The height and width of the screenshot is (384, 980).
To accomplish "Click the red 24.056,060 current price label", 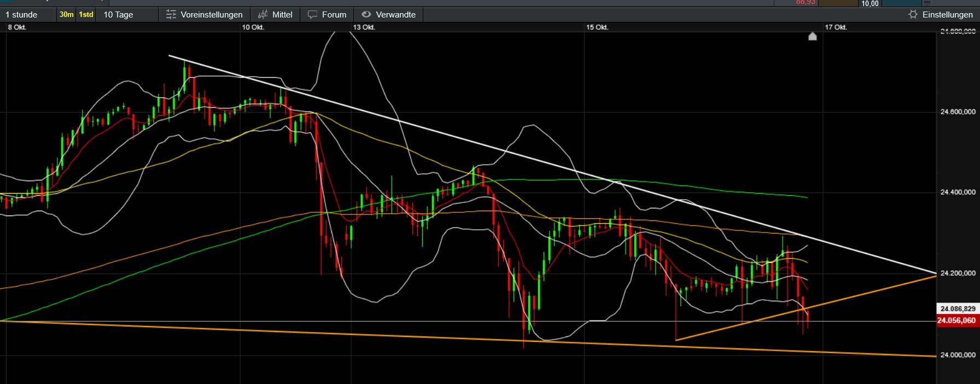I will [x=957, y=321].
